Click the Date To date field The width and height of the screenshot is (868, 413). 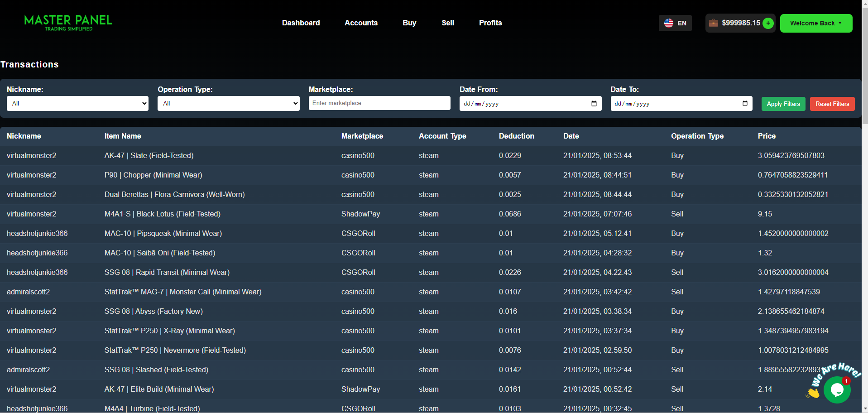pyautogui.click(x=681, y=104)
